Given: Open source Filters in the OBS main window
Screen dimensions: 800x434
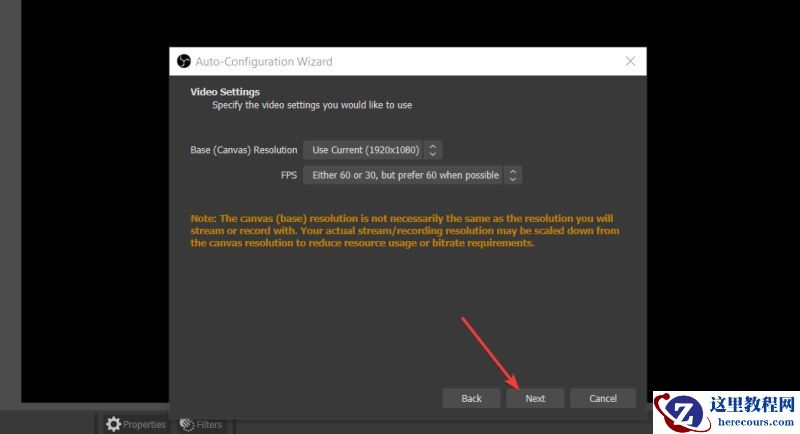Looking at the screenshot, I should pyautogui.click(x=201, y=424).
